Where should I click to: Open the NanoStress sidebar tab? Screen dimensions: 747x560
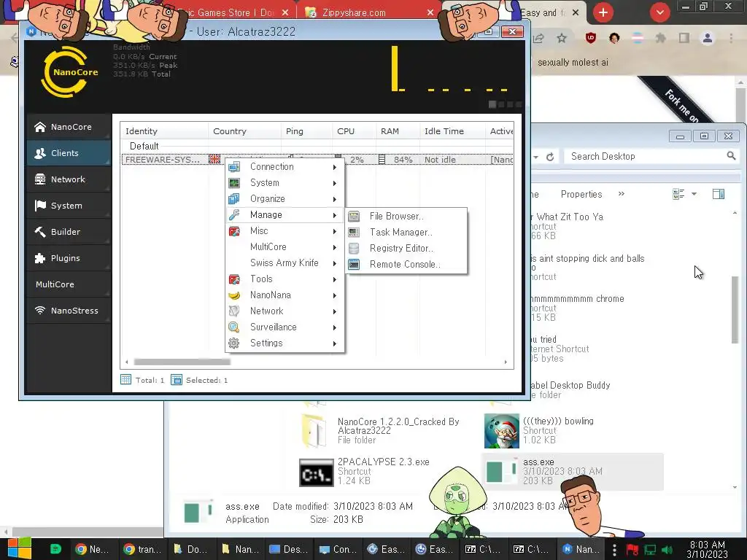click(69, 310)
